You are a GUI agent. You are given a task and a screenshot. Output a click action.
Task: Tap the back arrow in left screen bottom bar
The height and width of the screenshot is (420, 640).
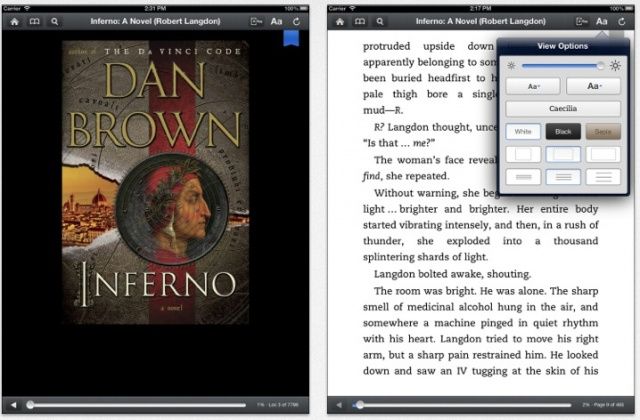pyautogui.click(x=13, y=405)
